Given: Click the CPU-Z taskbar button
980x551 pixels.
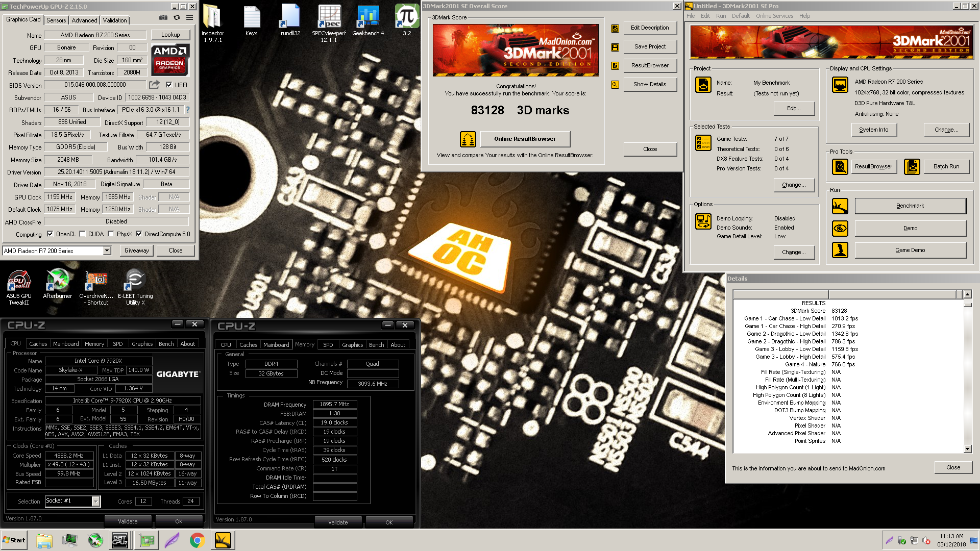Looking at the screenshot, I should [x=120, y=540].
